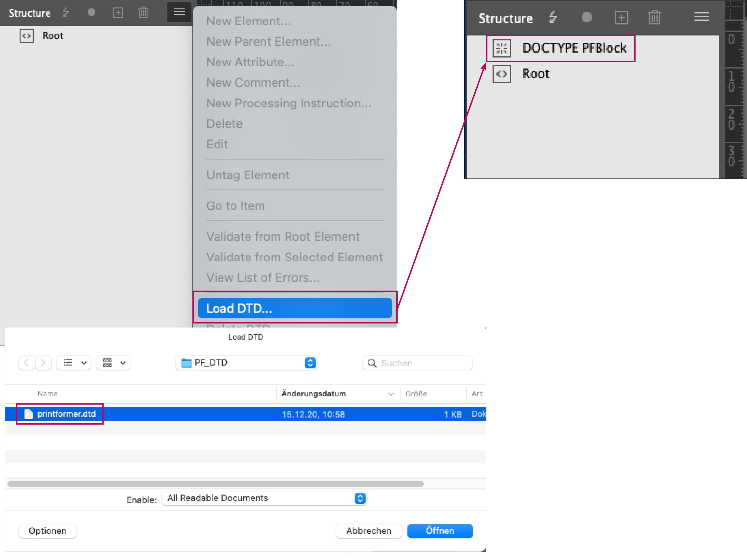Image resolution: width=747 pixels, height=560 pixels.
Task: Click the Abbrechen button
Action: click(368, 531)
